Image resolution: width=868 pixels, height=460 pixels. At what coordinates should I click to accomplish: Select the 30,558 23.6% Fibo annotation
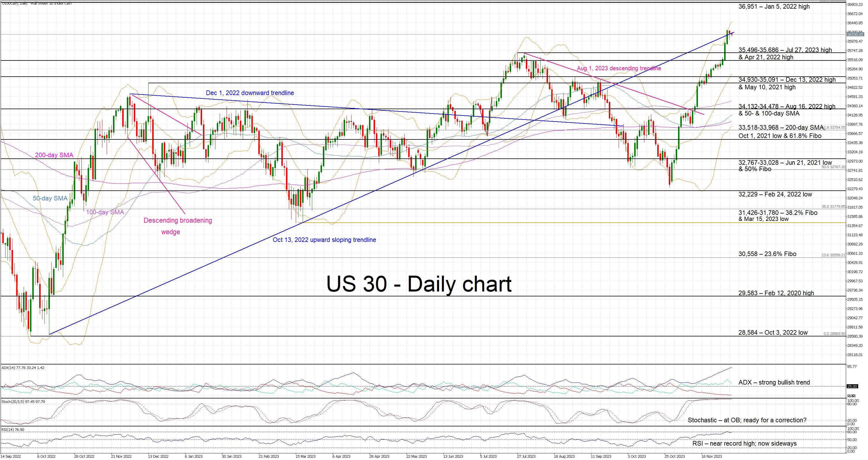click(x=767, y=254)
